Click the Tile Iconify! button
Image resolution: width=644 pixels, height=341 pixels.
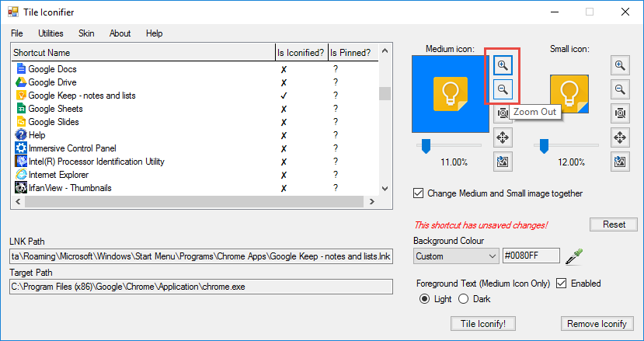pos(482,323)
